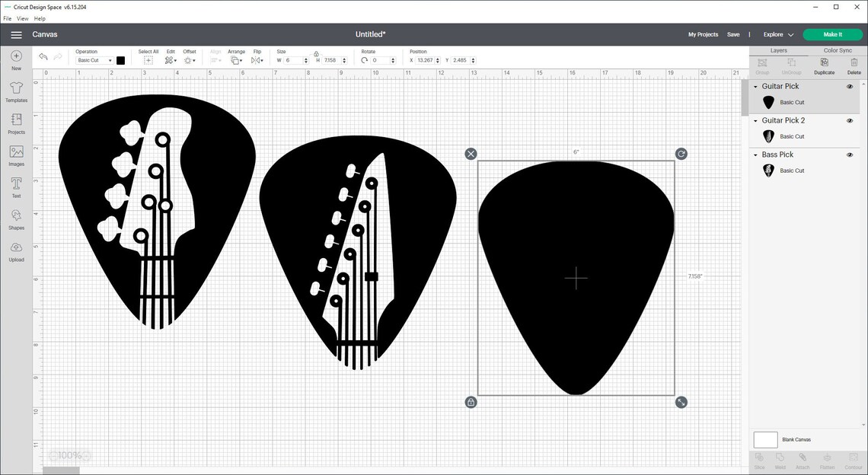Image resolution: width=868 pixels, height=475 pixels.
Task: Select the Shapes tool in the sidebar
Action: click(15, 219)
